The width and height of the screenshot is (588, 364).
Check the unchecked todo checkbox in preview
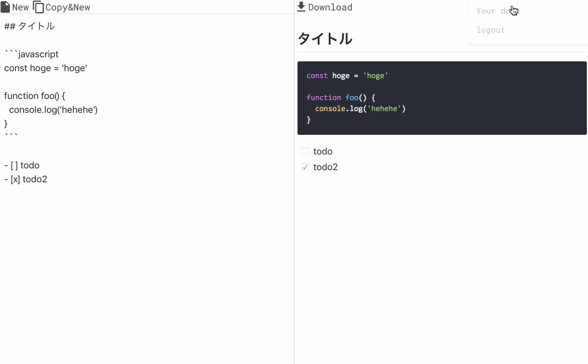(305, 152)
